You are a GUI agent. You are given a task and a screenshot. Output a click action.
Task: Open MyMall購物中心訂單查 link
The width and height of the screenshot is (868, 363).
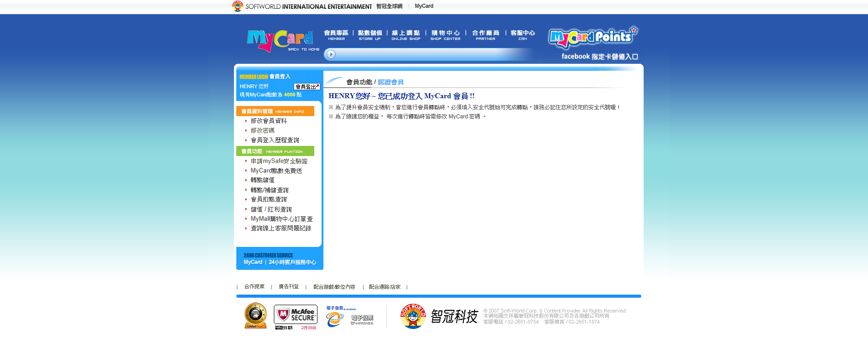[x=282, y=219]
